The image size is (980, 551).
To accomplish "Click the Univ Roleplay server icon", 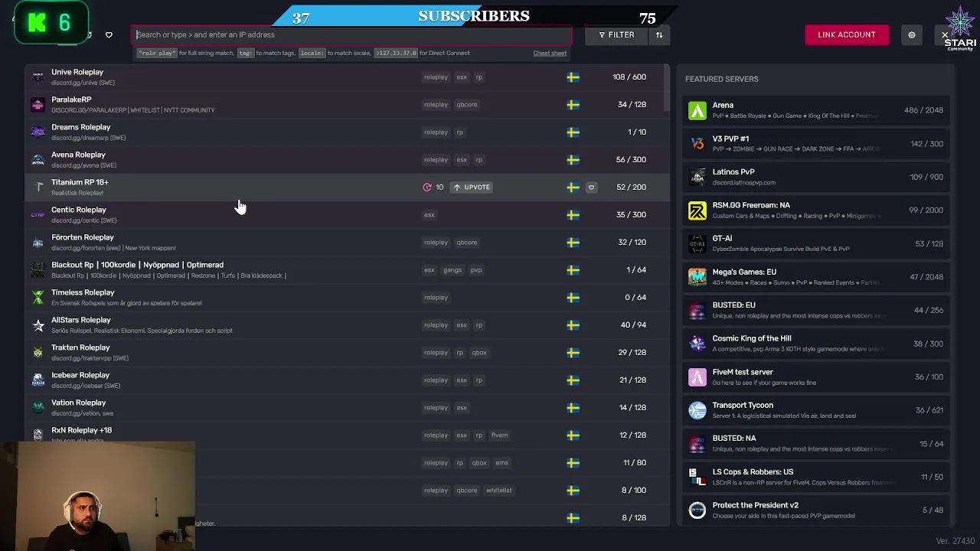I will pyautogui.click(x=38, y=77).
